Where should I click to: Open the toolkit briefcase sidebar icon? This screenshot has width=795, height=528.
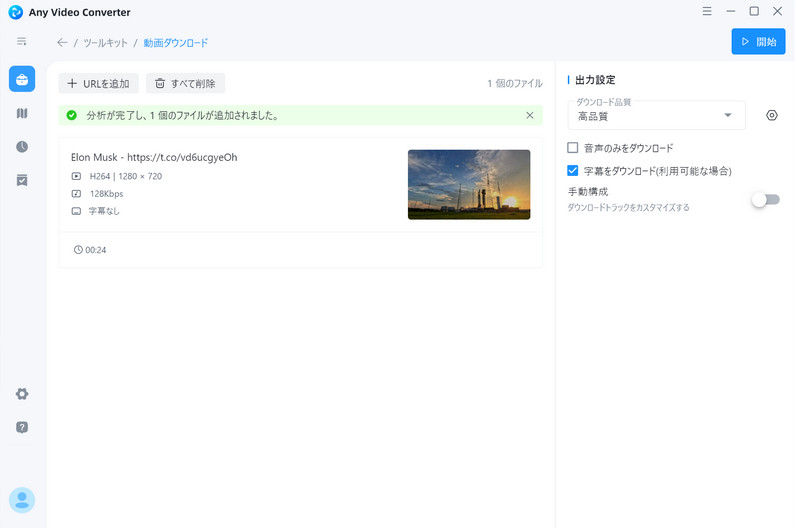click(22, 79)
